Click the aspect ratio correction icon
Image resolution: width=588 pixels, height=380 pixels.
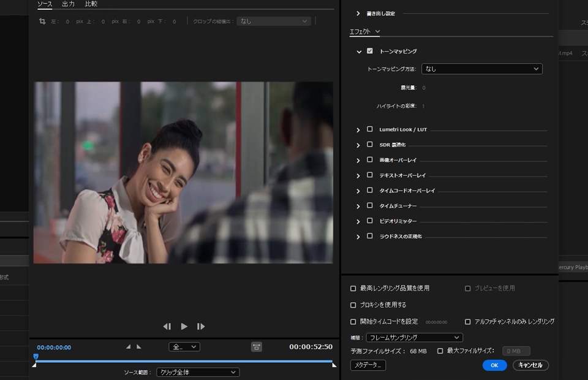coord(256,347)
